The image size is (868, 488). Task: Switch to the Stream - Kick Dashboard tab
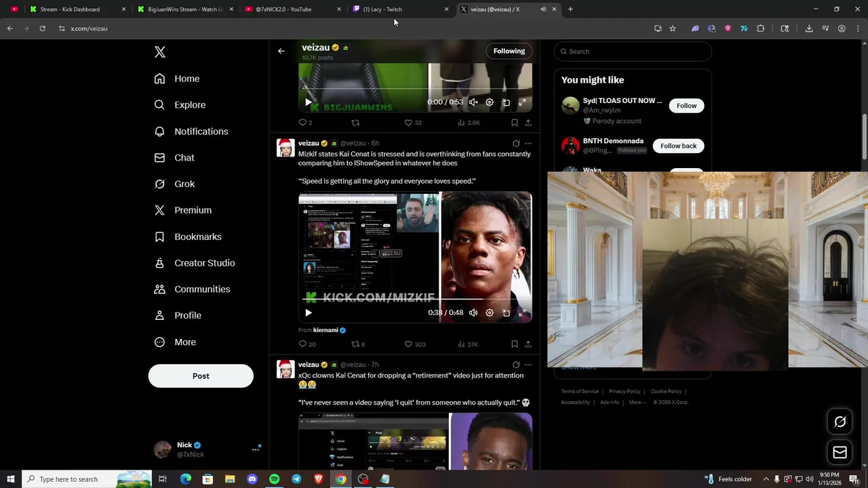tap(78, 9)
